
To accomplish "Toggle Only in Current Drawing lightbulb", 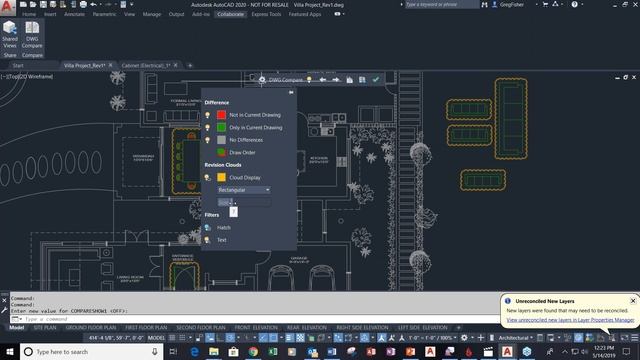I will click(207, 128).
